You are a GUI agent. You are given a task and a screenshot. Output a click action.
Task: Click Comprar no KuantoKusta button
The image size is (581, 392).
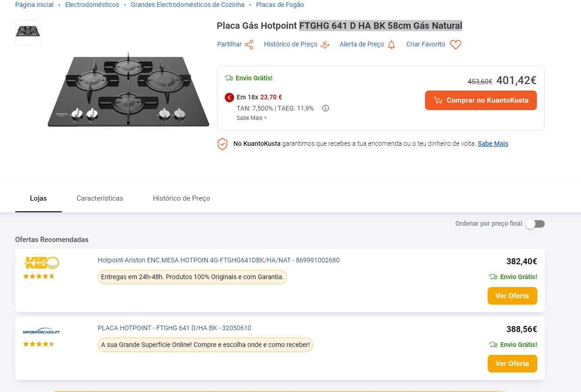pos(481,100)
